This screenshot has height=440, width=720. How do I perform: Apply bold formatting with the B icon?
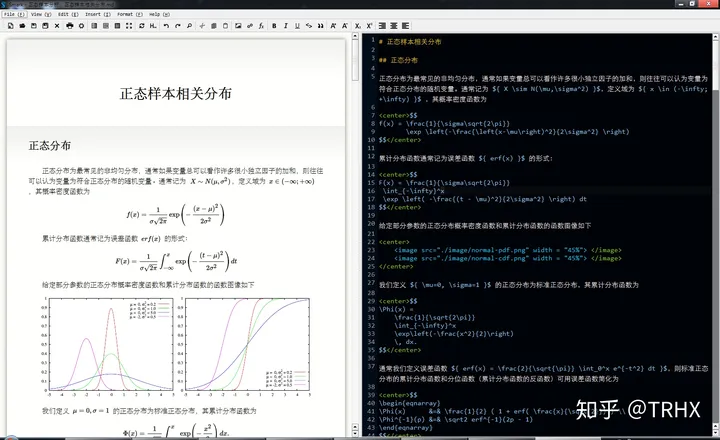pyautogui.click(x=274, y=26)
